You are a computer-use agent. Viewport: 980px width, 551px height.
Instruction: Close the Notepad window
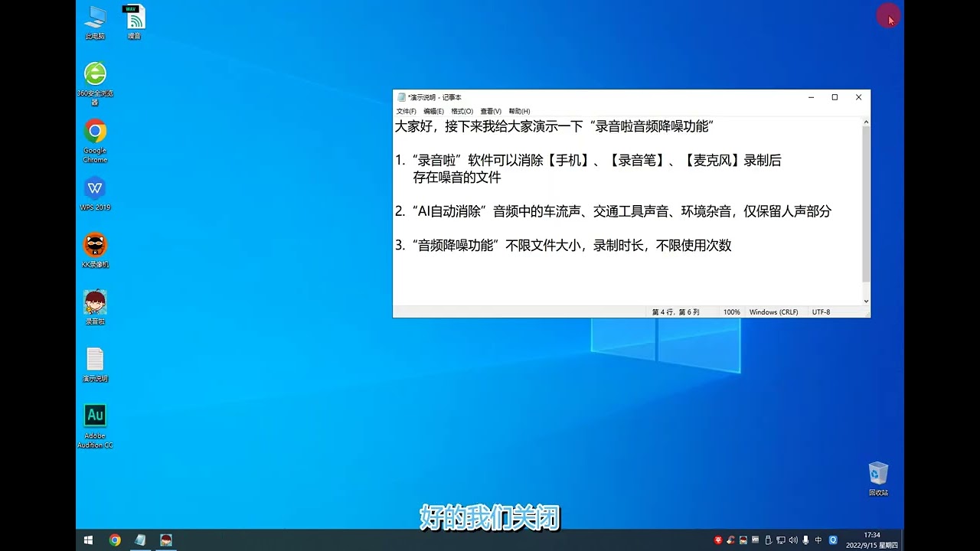point(858,97)
